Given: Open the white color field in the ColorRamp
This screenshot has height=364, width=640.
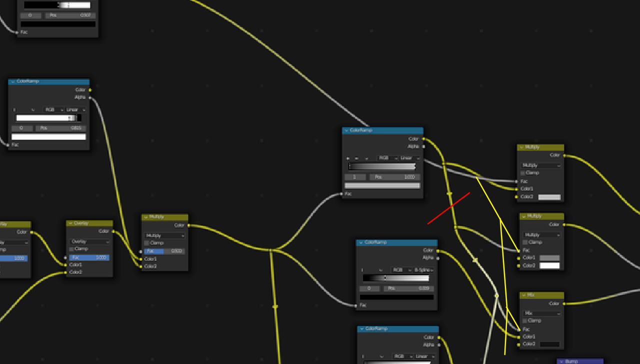Looking at the screenshot, I should pos(48,136).
